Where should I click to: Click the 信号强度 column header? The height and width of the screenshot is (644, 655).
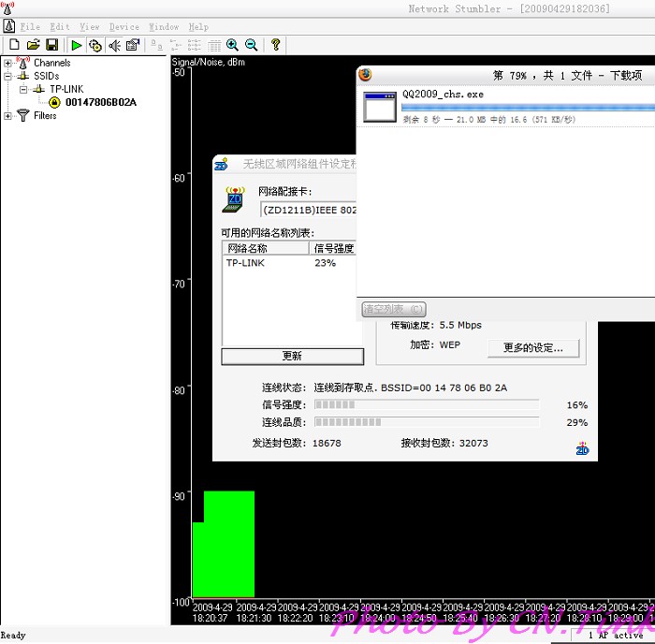[x=333, y=248]
